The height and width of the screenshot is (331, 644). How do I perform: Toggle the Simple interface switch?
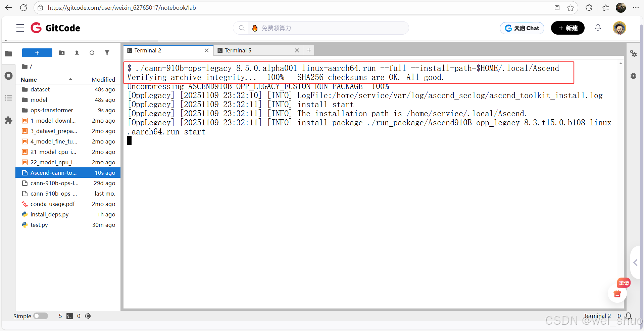pos(41,316)
